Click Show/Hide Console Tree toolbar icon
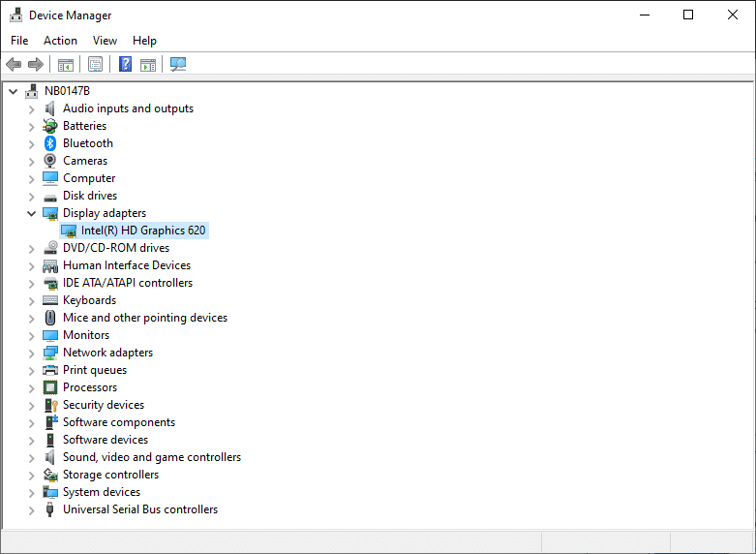Image resolution: width=756 pixels, height=554 pixels. tap(66, 65)
